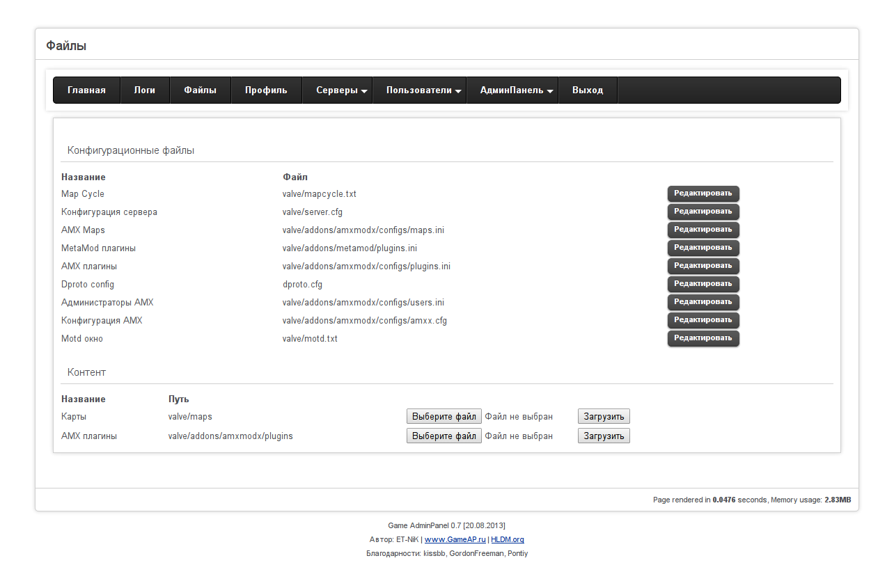The image size is (894, 588).
Task: Select the Файлы navigation item
Action: click(200, 90)
